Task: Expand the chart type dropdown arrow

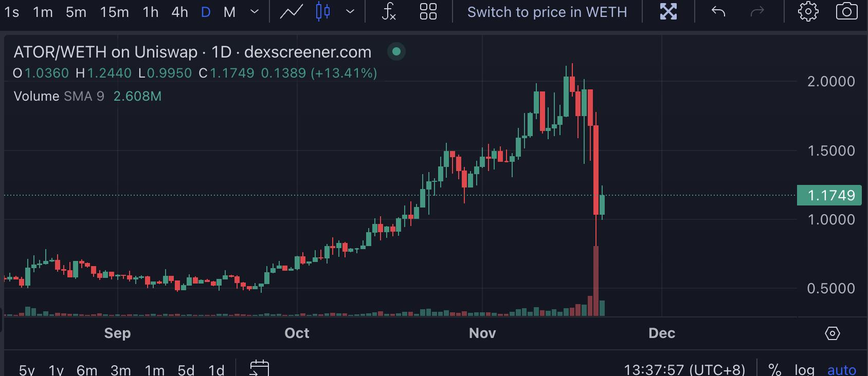Action: [350, 12]
